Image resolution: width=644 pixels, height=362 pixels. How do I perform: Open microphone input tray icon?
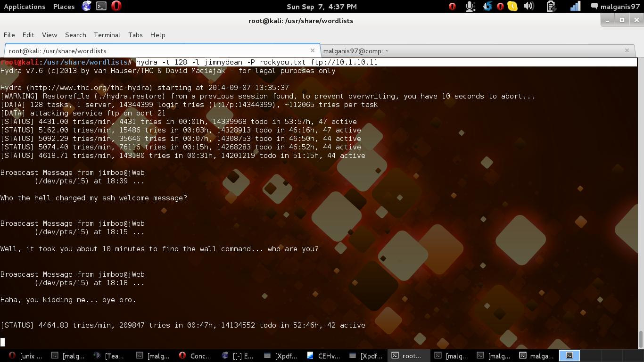click(x=470, y=6)
